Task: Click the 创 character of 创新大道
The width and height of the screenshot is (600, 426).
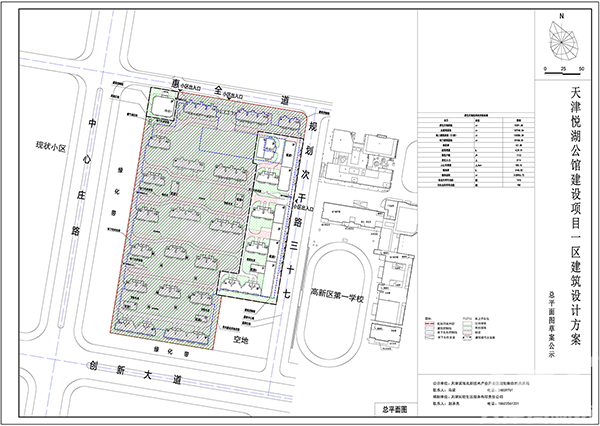Action: 93,365
